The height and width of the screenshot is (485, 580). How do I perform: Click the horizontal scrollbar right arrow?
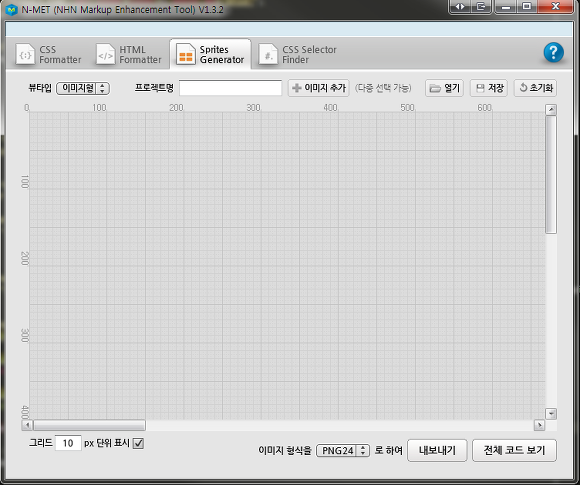pos(539,425)
